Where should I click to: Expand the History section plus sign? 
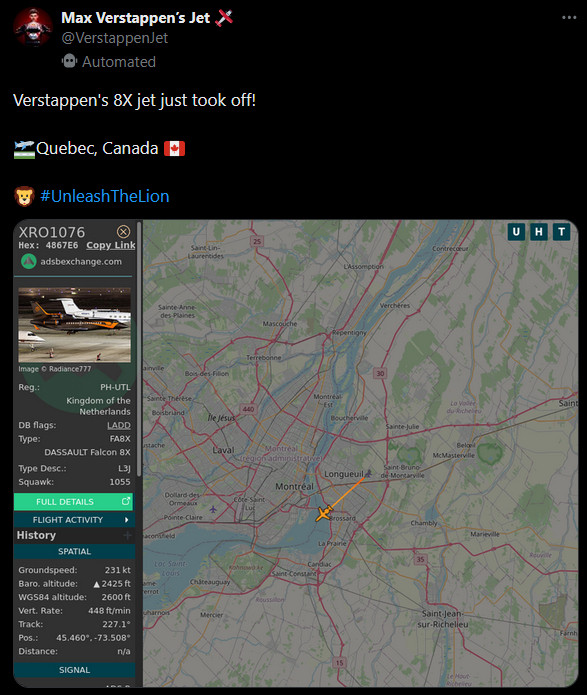[127, 535]
